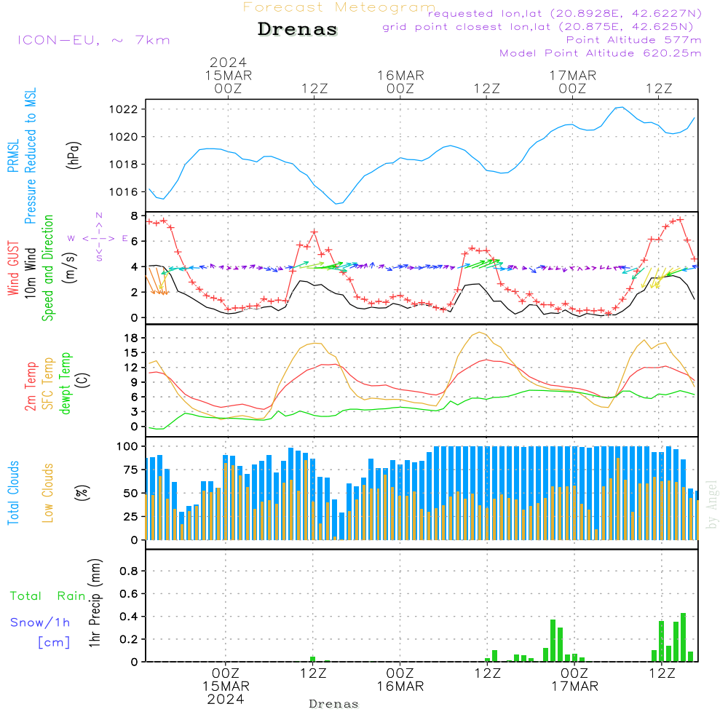Click the bottom axis '15MAR' date label
Viewport: 728px width, 728px height.
226,687
